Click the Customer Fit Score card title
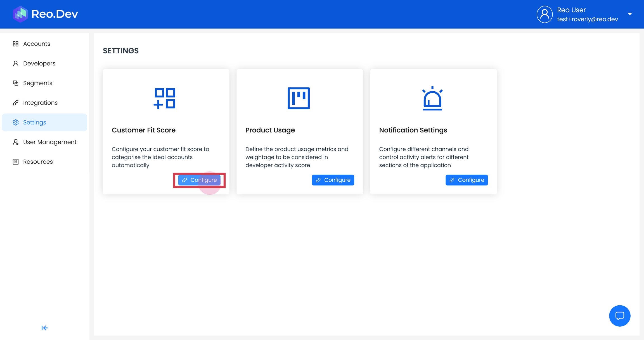644x340 pixels. [x=144, y=130]
